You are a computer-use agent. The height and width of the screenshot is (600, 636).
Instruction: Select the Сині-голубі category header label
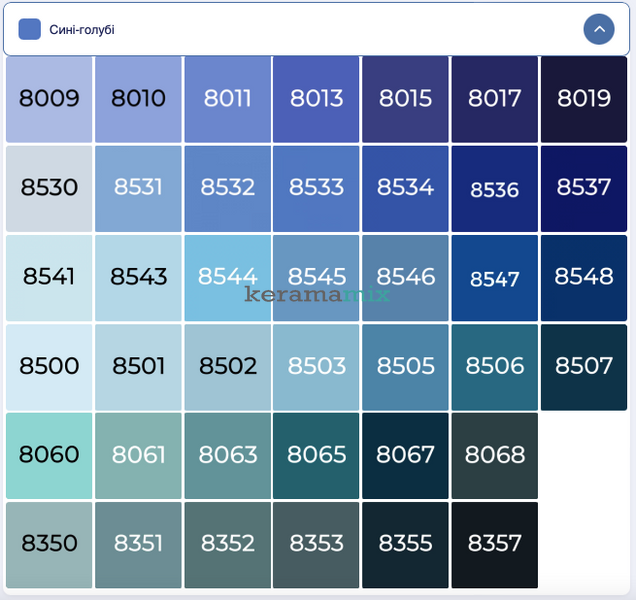pyautogui.click(x=82, y=30)
